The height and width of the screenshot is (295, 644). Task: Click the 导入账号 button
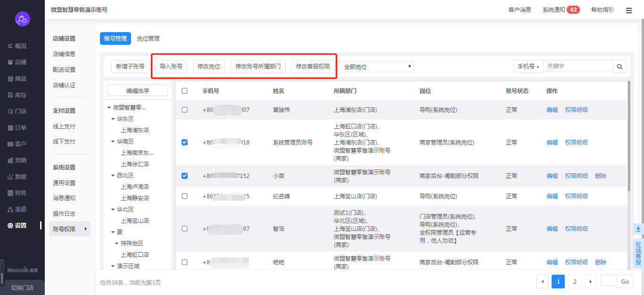pos(171,67)
